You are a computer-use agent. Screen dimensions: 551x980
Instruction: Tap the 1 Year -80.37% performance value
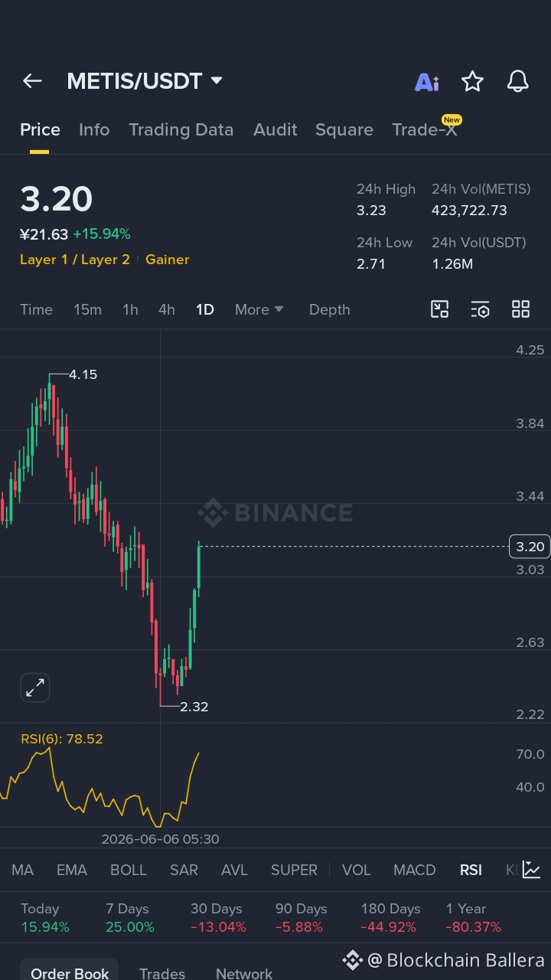[474, 927]
